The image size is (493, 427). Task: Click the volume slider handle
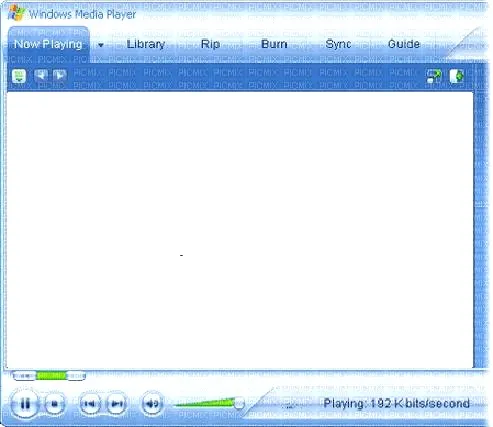pos(239,404)
